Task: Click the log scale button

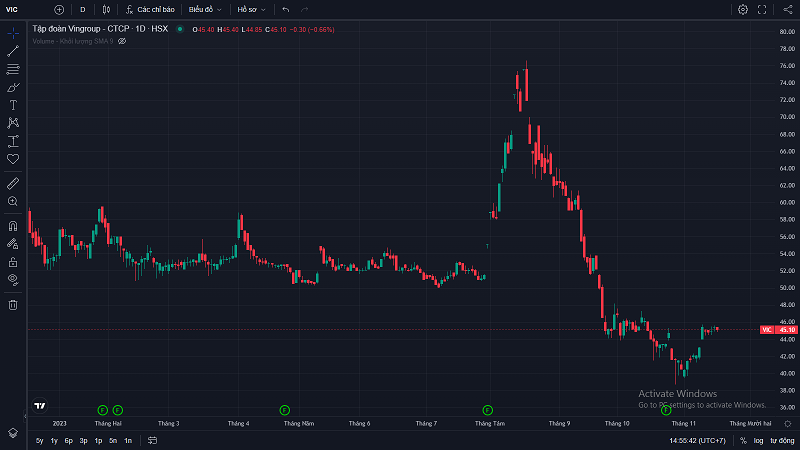Action: (758, 441)
